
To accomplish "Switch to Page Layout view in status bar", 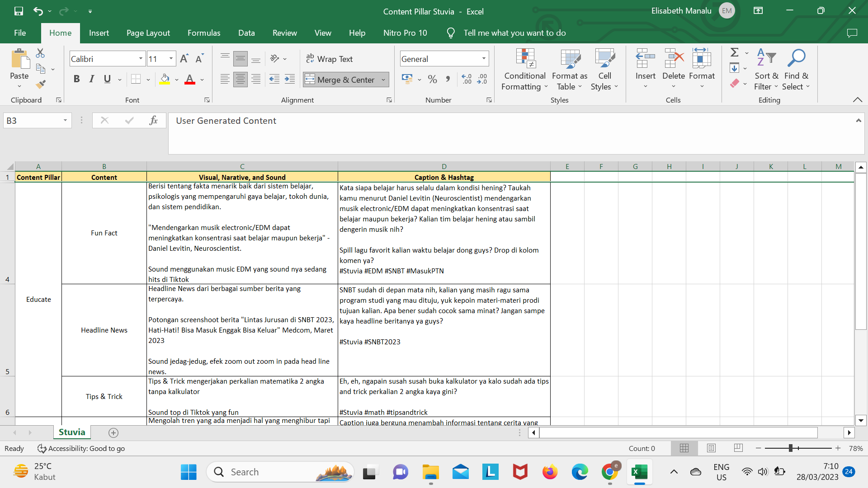I will 711,448.
